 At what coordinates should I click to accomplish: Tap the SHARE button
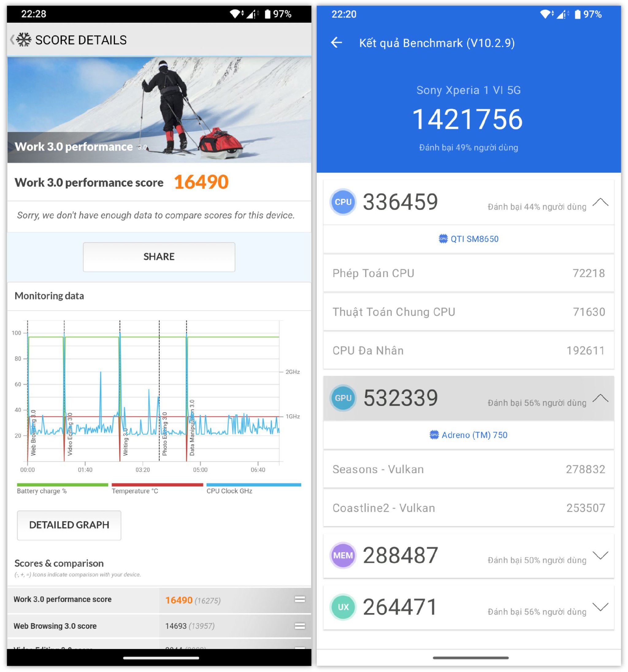[159, 257]
